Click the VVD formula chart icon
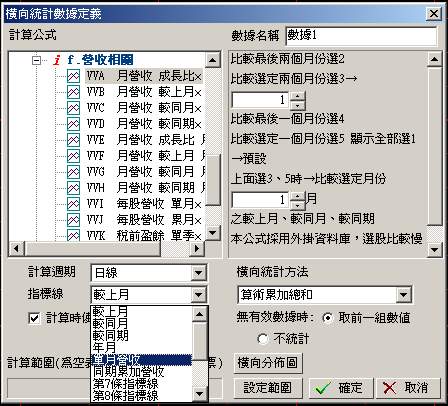Viewport: 448px width, 406px height. 73,124
